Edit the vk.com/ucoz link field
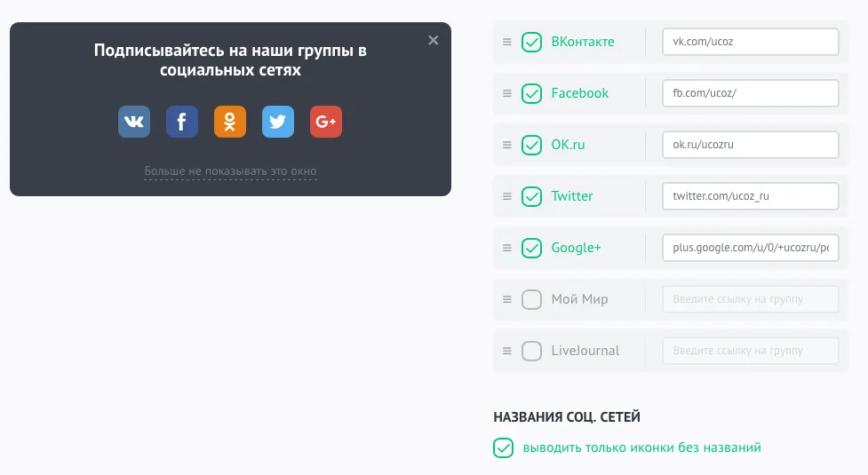This screenshot has height=475, width=868. [750, 42]
